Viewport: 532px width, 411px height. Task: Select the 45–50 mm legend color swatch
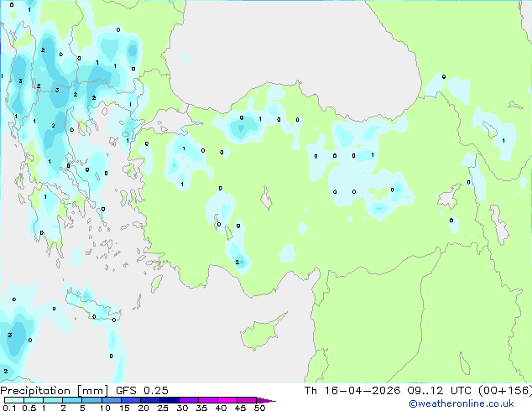tap(247, 400)
